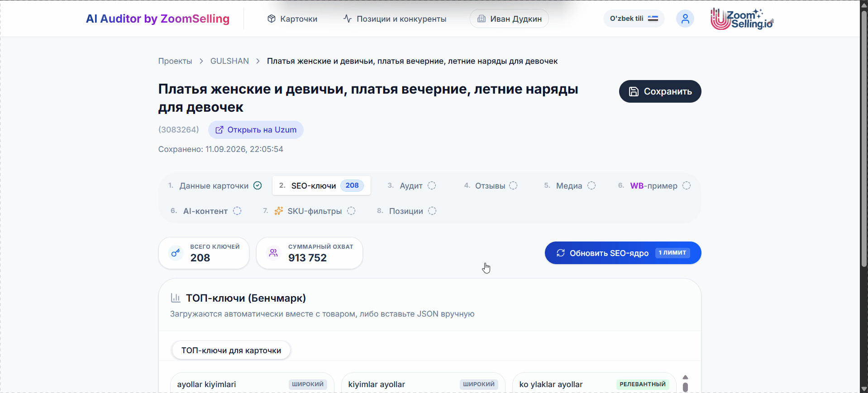Click the page vertical scrollbar down arrow
Screen dimensions: 868x393
(x=864, y=389)
